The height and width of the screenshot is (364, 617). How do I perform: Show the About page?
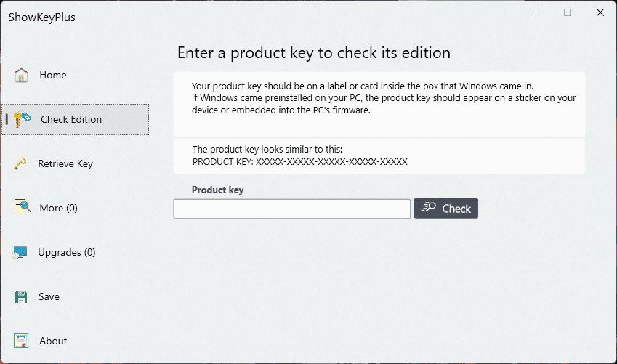[x=53, y=341]
